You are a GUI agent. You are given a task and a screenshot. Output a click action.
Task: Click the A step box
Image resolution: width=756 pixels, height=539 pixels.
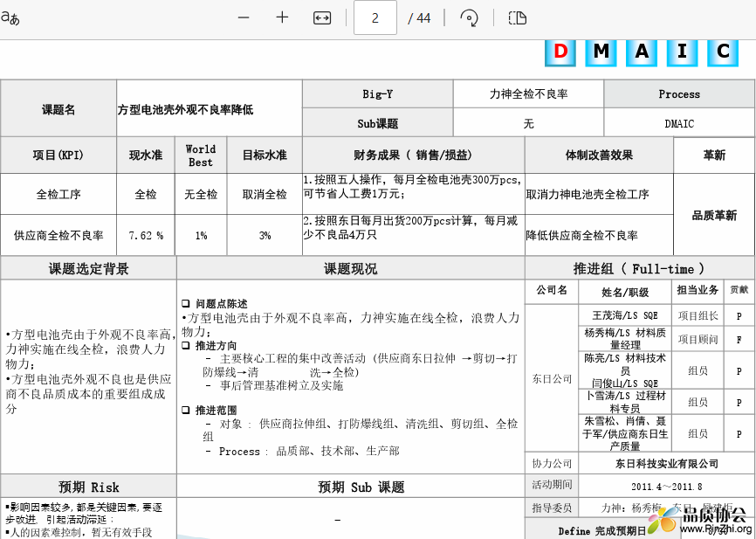point(642,52)
